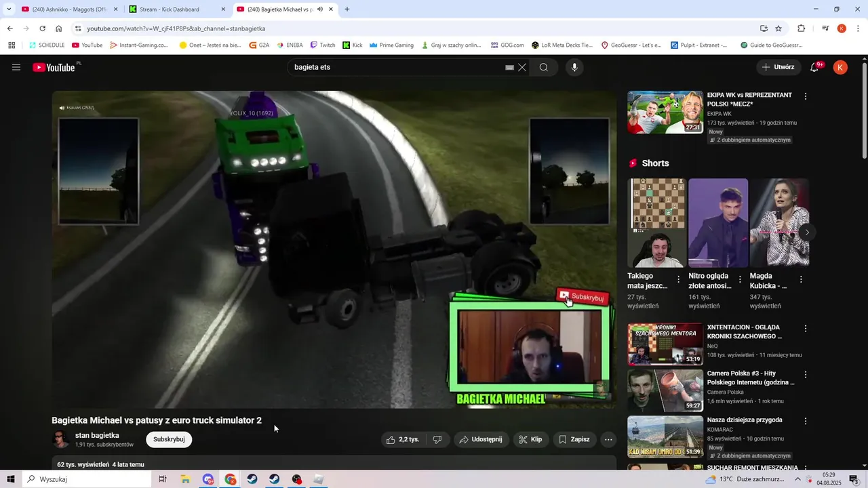
Task: Close the Ashnikko - Maggots tab
Action: (115, 9)
